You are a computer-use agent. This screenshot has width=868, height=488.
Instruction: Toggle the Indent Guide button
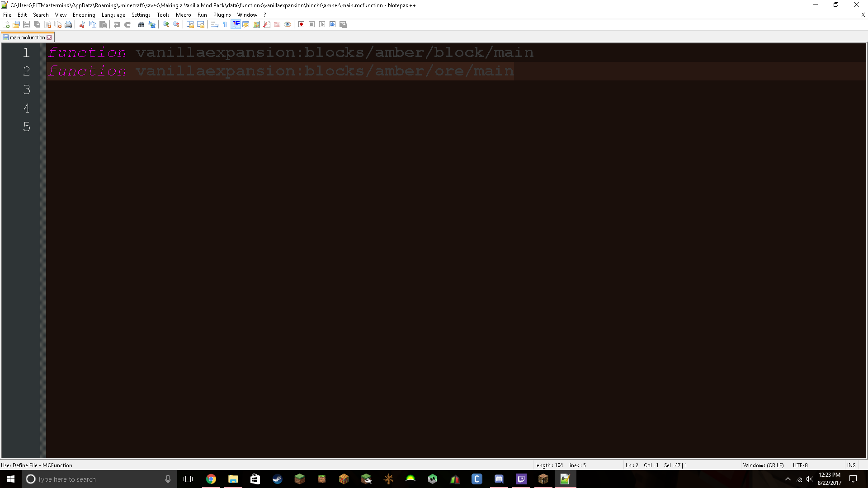coord(236,24)
